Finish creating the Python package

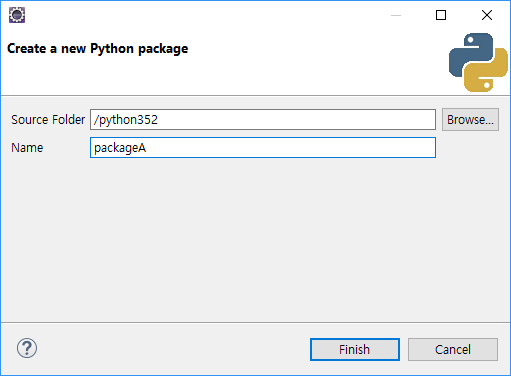pyautogui.click(x=355, y=350)
